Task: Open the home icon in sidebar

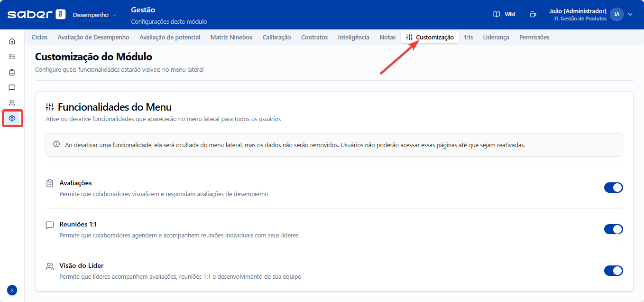Action: click(x=12, y=41)
